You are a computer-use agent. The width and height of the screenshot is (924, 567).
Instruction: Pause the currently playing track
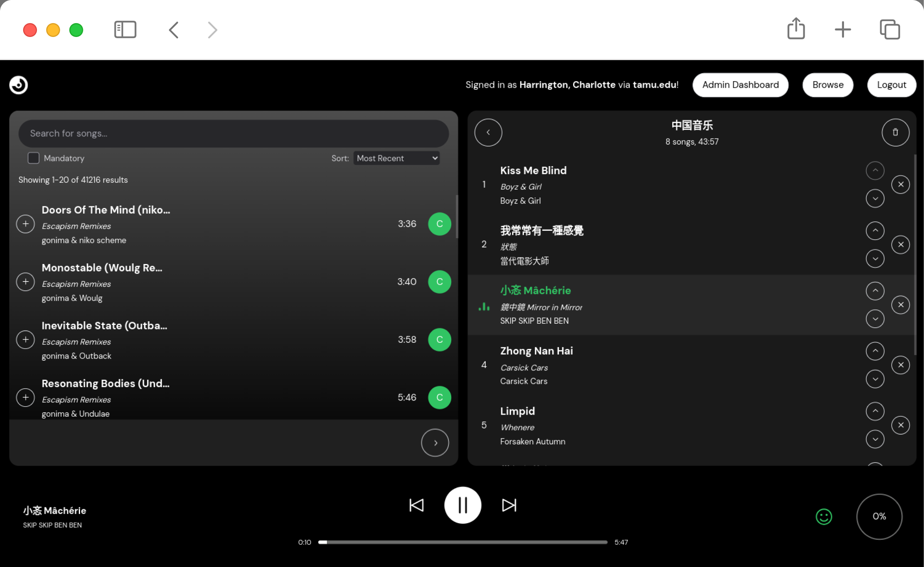pyautogui.click(x=462, y=505)
